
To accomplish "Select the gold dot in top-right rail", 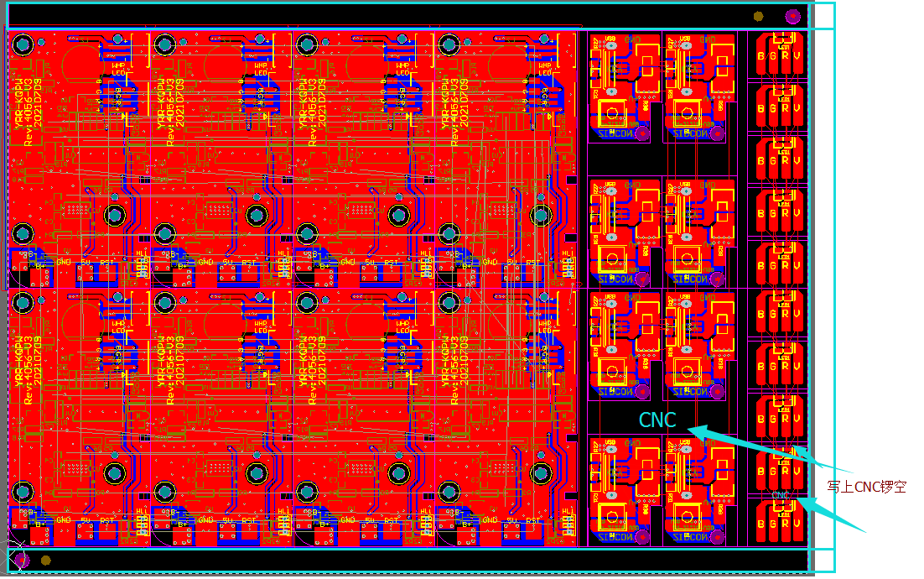I will (x=759, y=16).
